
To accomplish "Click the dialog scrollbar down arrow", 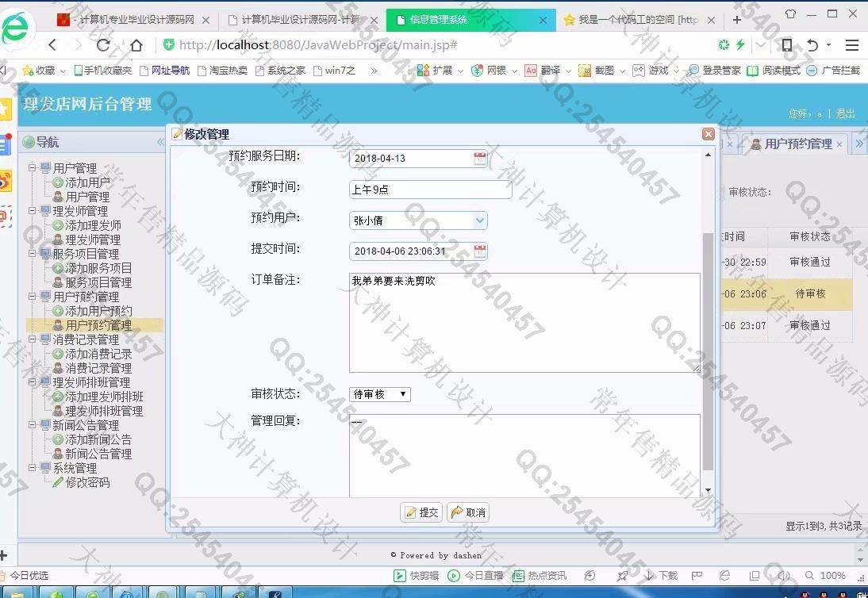I will click(708, 490).
